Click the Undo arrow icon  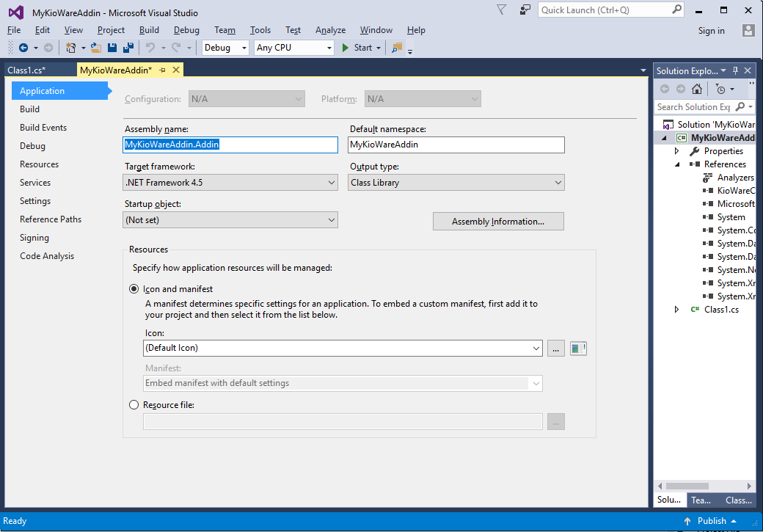pyautogui.click(x=150, y=48)
